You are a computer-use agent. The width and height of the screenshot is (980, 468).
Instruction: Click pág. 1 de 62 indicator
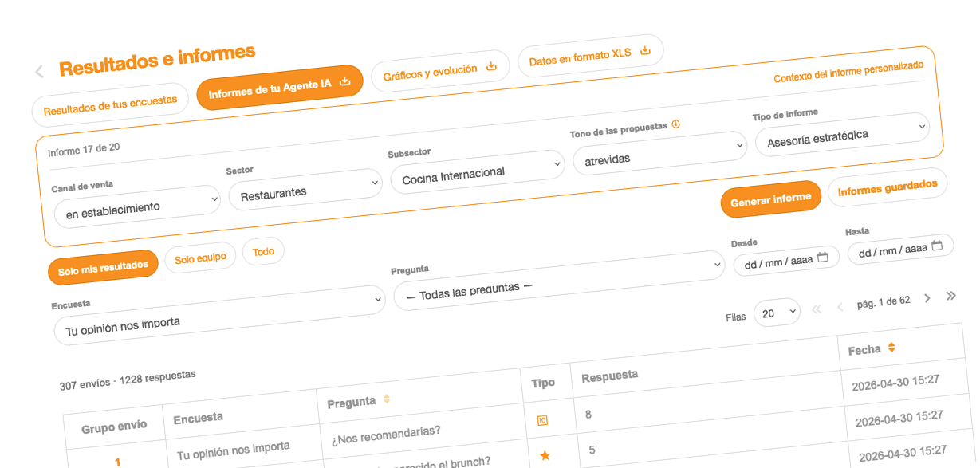click(x=884, y=302)
